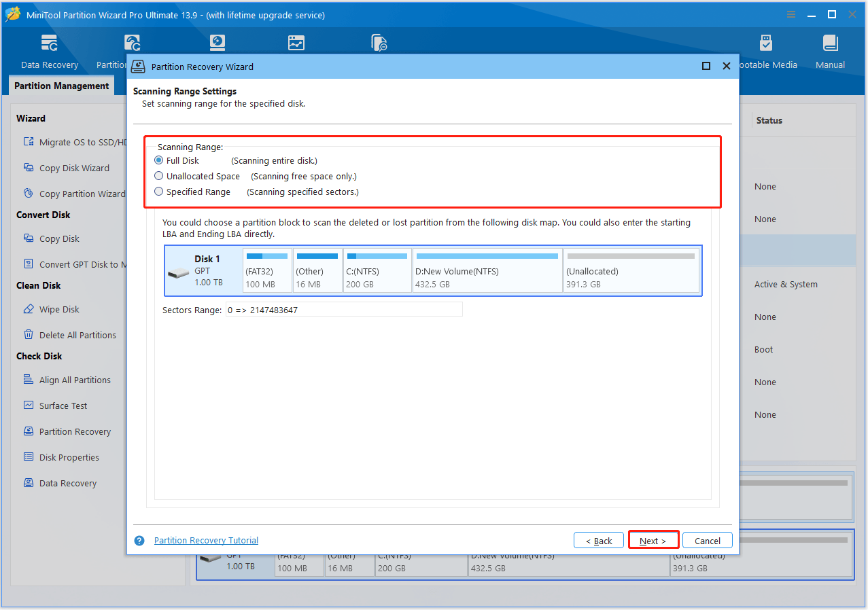The image size is (868, 610).
Task: Choose Delete All Partitions in sidebar
Action: point(69,335)
